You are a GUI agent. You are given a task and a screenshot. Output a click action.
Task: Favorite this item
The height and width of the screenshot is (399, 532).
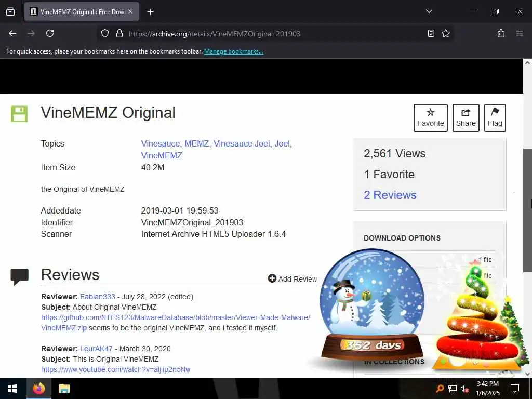click(430, 118)
